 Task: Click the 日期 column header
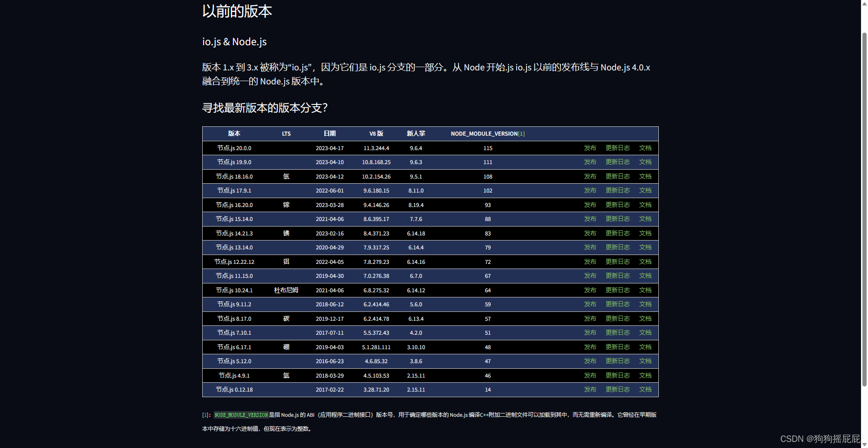pos(329,134)
